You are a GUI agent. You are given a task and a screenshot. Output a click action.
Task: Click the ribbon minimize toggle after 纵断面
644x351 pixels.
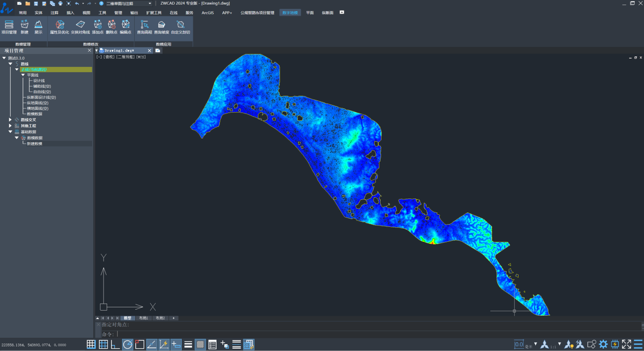click(342, 12)
